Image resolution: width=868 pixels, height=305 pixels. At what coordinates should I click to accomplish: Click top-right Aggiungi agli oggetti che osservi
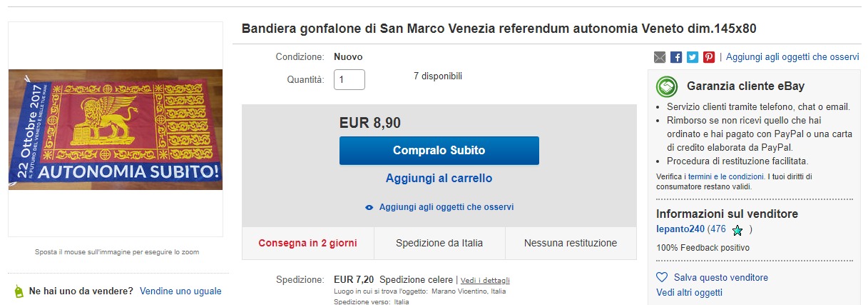tap(792, 57)
